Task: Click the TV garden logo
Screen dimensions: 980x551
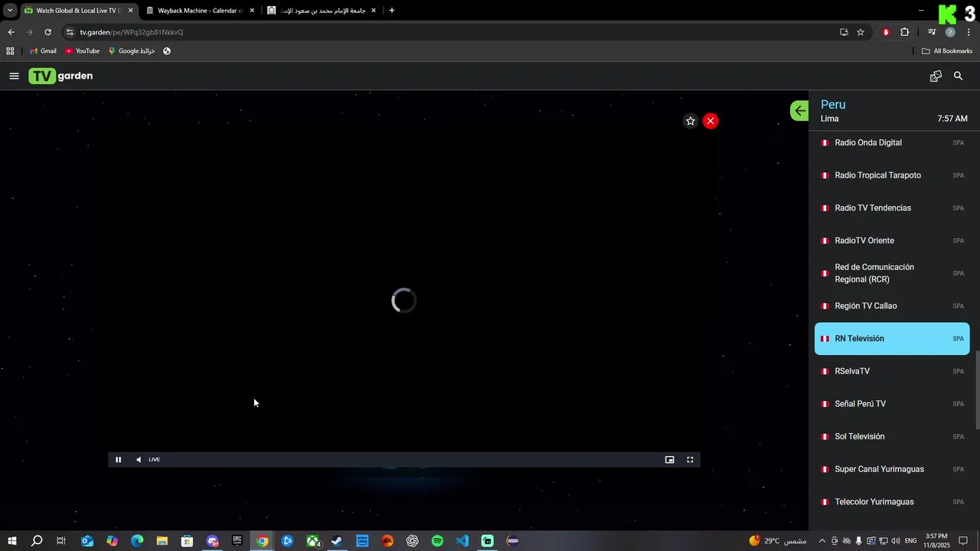Action: 60,76
